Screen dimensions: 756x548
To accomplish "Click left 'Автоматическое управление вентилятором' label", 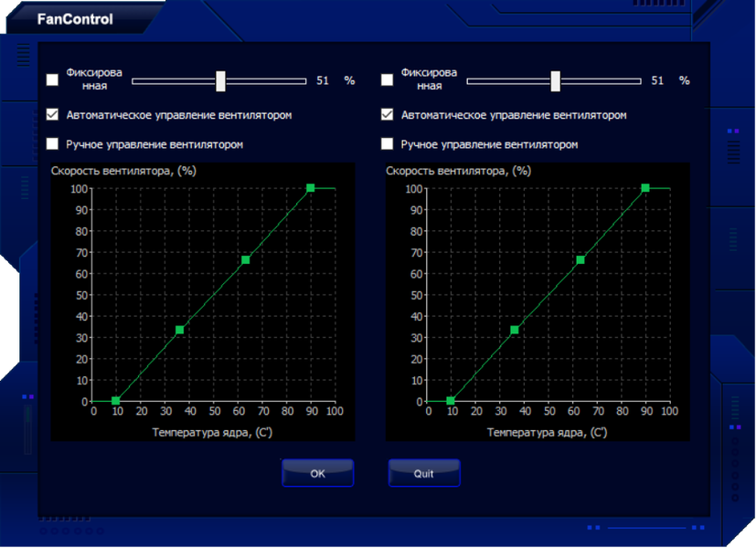I will (x=179, y=115).
